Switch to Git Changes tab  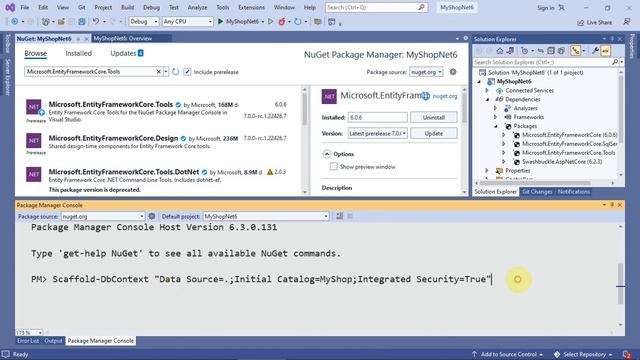click(537, 192)
